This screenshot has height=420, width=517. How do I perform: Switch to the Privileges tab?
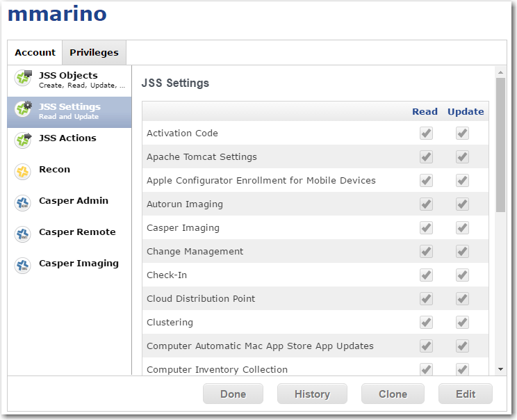94,52
